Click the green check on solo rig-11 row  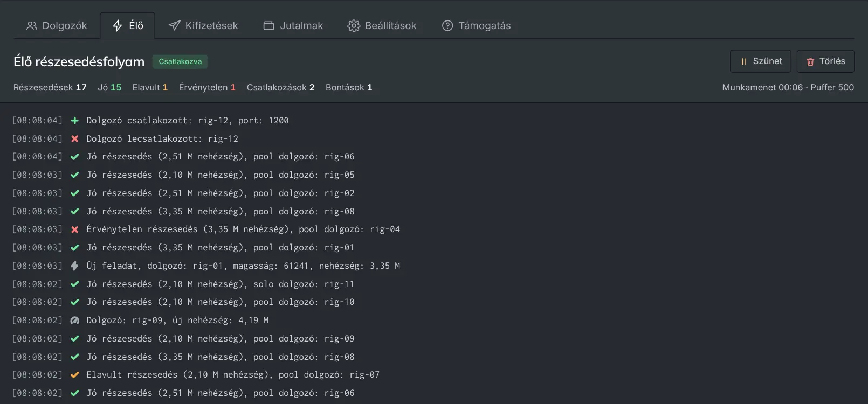tap(75, 284)
